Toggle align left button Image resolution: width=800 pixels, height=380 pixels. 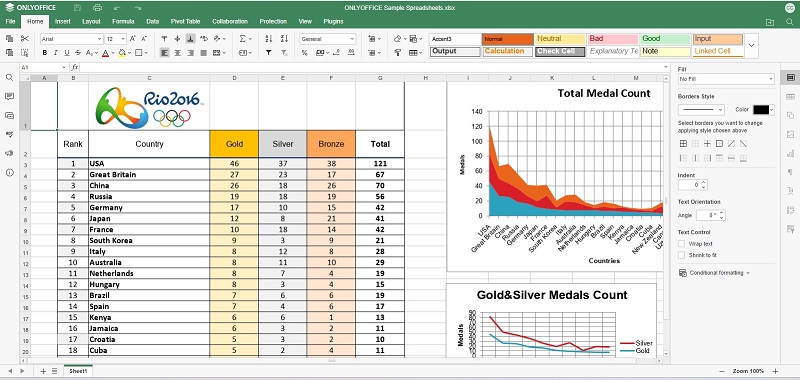pyautogui.click(x=164, y=53)
